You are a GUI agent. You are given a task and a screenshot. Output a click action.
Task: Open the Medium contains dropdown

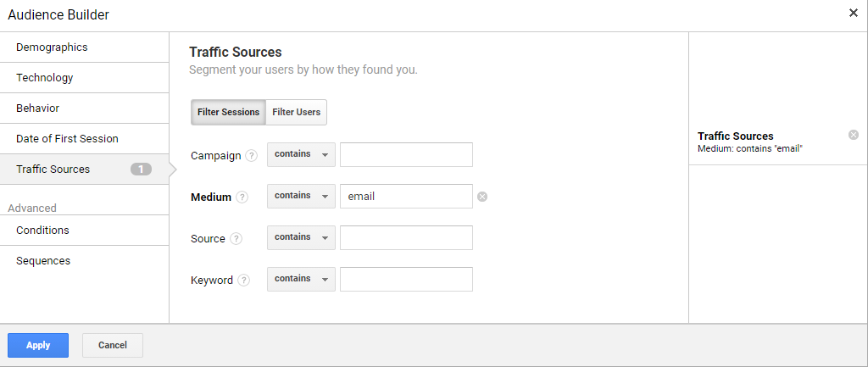pyautogui.click(x=301, y=196)
